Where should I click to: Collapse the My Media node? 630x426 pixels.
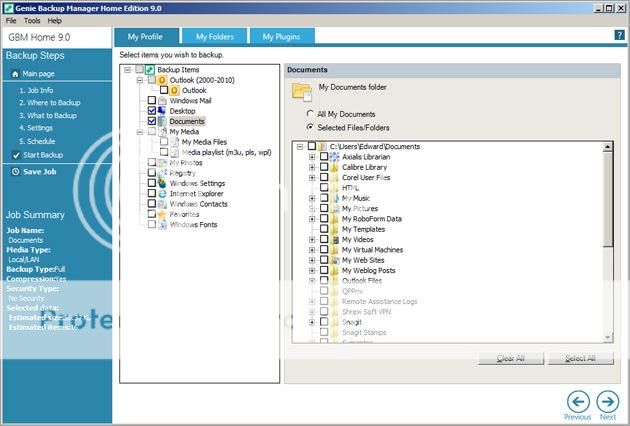(x=139, y=131)
